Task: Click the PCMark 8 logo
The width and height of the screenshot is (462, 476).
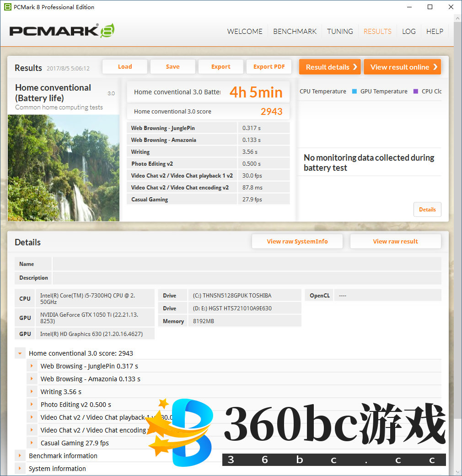Action: [x=62, y=31]
